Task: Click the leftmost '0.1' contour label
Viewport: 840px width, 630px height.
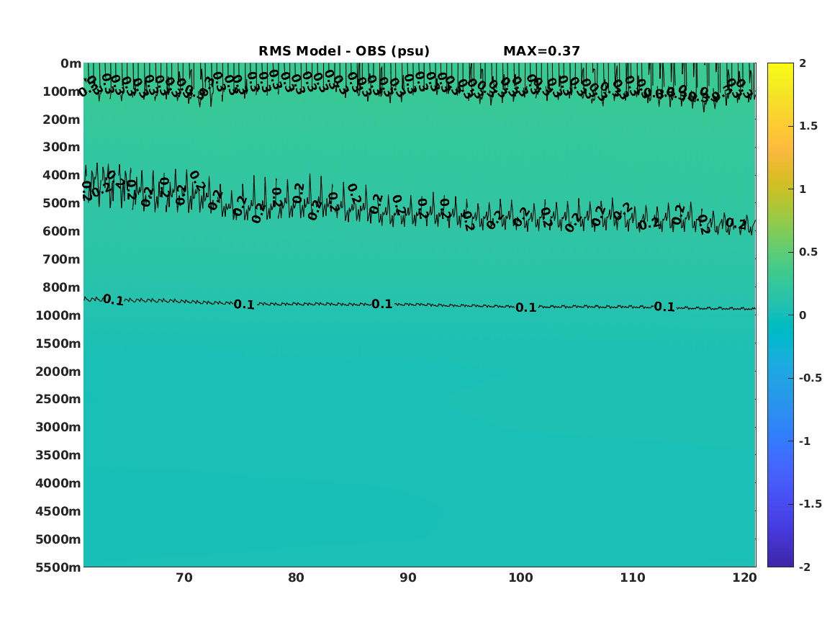Action: 113,300
